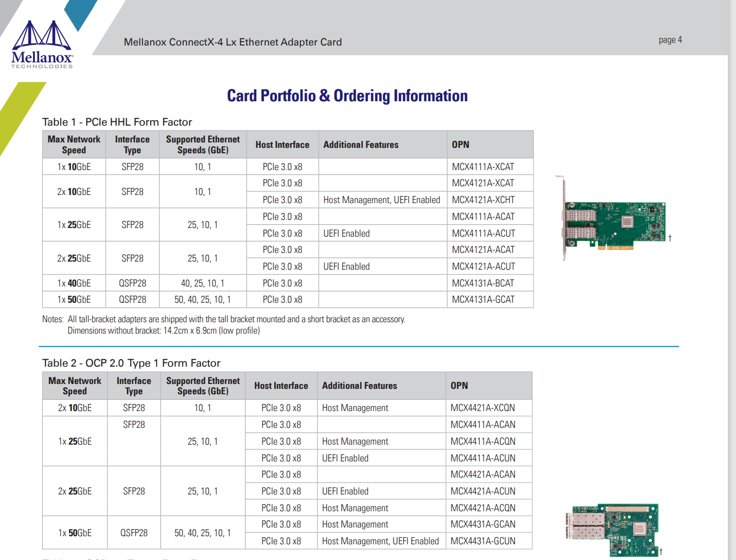
Task: Click the document title Mellanox ConnectX-4 Lx header text
Action: pos(233,42)
